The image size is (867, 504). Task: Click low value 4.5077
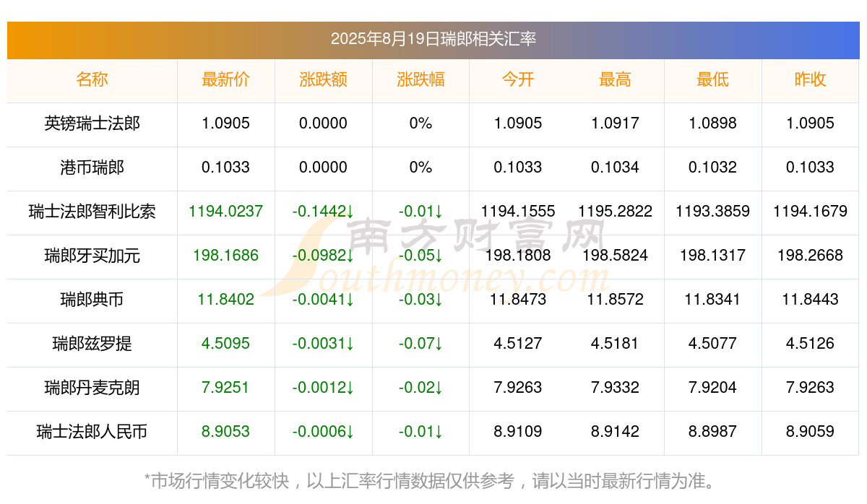(712, 344)
